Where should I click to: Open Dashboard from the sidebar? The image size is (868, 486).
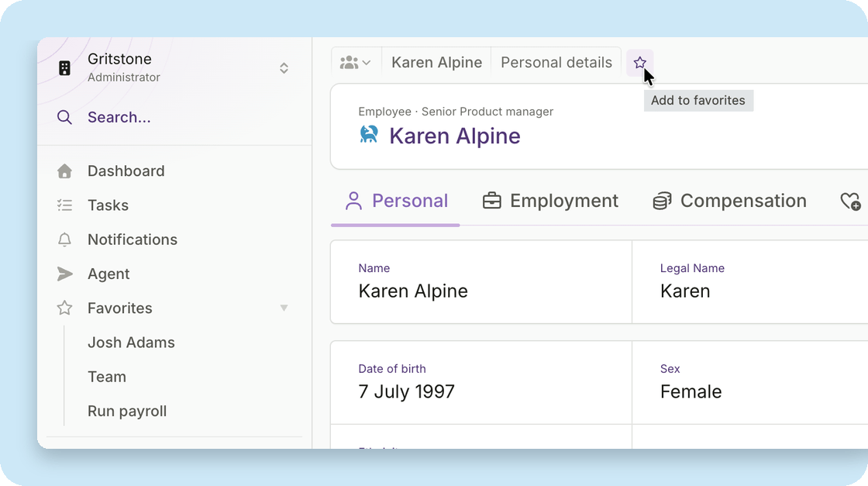(x=126, y=171)
